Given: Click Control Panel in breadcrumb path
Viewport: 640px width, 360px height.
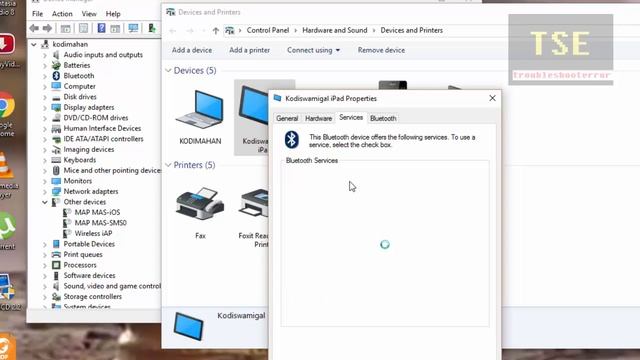Looking at the screenshot, I should (268, 30).
